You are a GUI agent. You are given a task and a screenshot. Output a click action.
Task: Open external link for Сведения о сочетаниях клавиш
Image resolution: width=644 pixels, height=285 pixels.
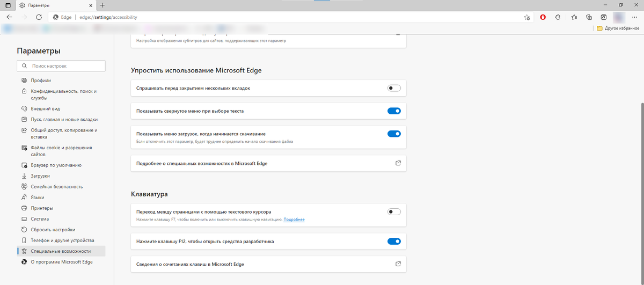click(x=398, y=264)
